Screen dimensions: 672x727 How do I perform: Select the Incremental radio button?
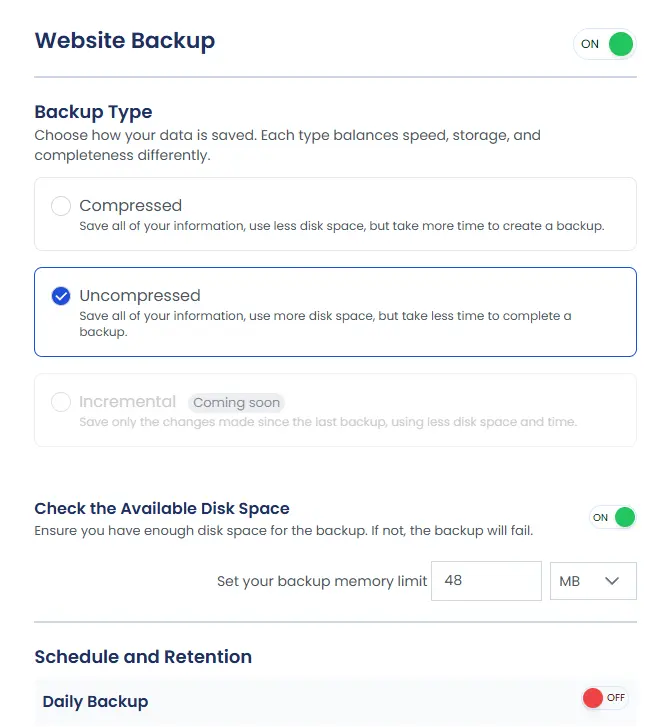[61, 402]
